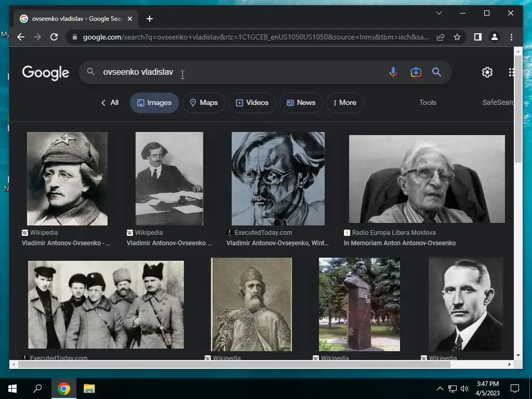532x399 pixels.
Task: Open the Google apps grid
Action: coord(511,72)
